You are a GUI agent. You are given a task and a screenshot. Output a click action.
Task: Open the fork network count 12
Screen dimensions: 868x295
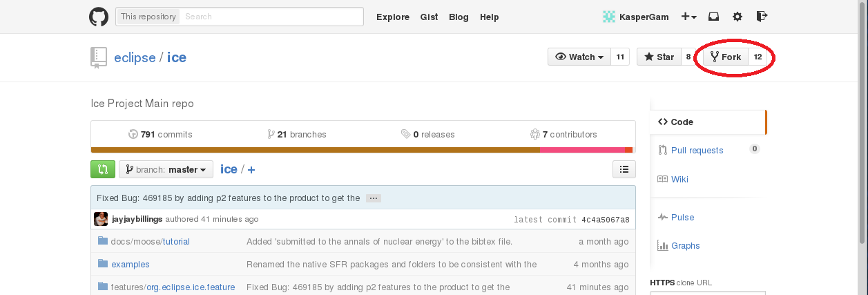pos(758,57)
